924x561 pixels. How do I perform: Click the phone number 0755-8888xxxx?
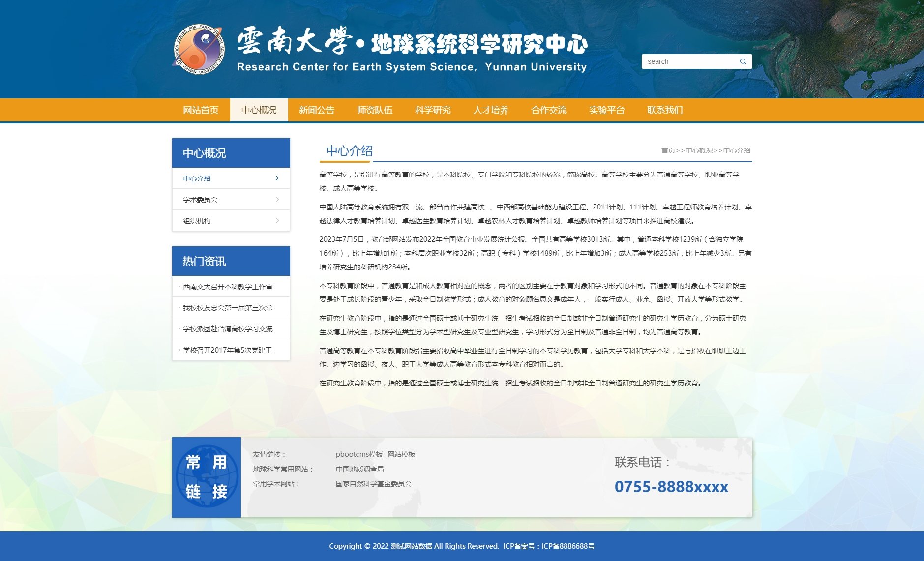click(x=672, y=487)
